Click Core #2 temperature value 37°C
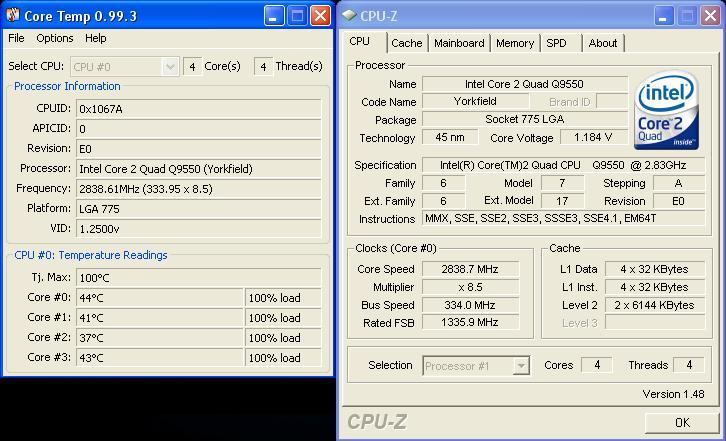Viewport: 726px width, 441px height. tap(160, 338)
